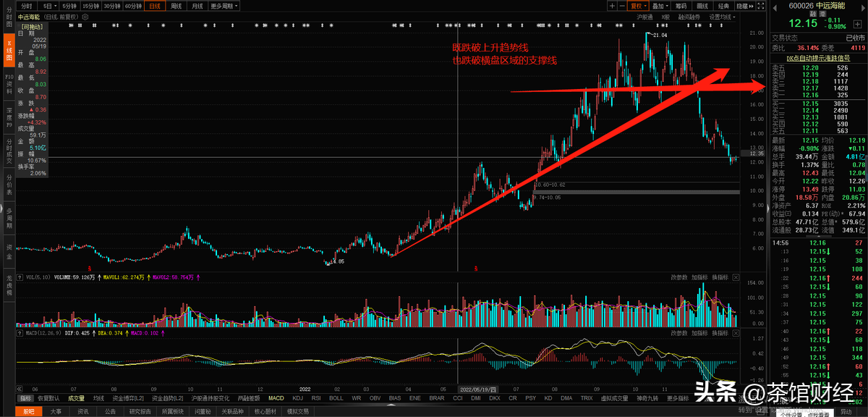The width and height of the screenshot is (868, 417).
Task: Toggle the 筹码 chip distribution view
Action: (x=680, y=6)
